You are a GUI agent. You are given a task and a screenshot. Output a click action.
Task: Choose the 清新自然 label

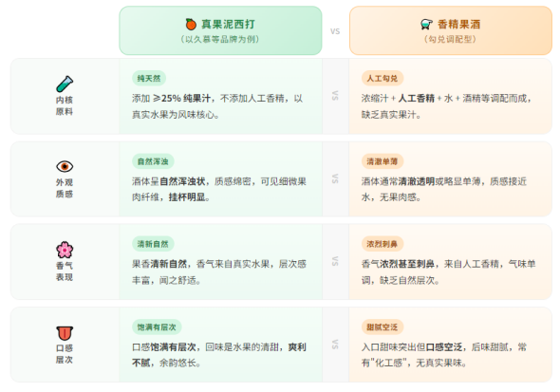coord(153,244)
